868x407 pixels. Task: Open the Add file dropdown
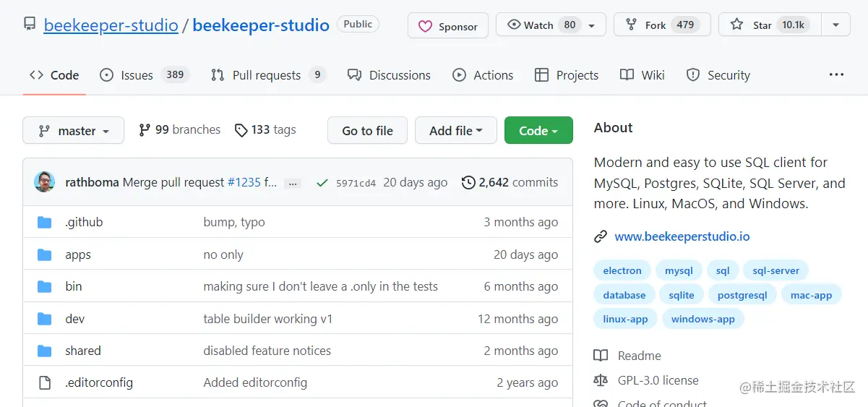point(456,131)
